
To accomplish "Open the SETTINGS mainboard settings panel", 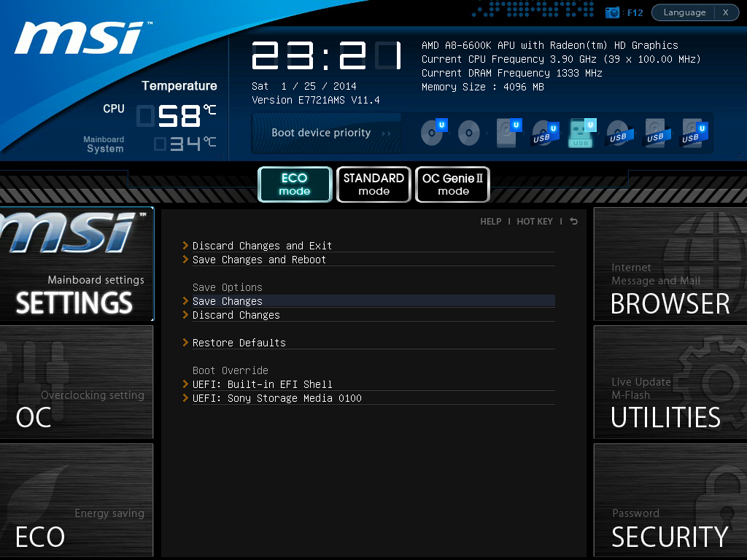I will point(77,264).
